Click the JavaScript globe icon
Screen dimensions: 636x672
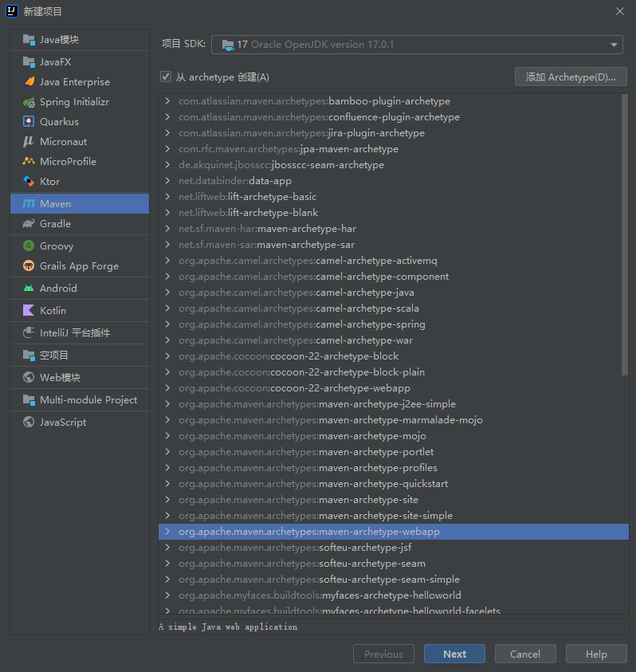point(29,422)
